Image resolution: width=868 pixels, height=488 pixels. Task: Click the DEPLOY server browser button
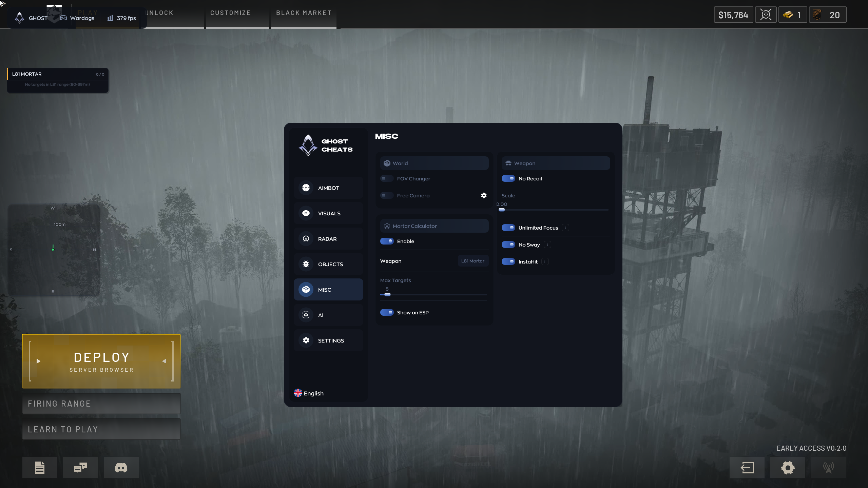101,361
